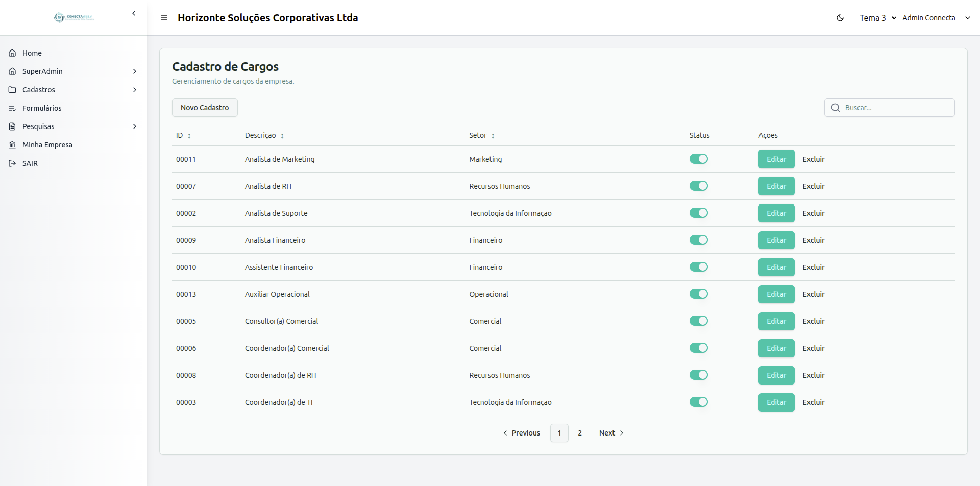Focus the Buscar search field
This screenshot has width=980, height=486.
[x=890, y=108]
